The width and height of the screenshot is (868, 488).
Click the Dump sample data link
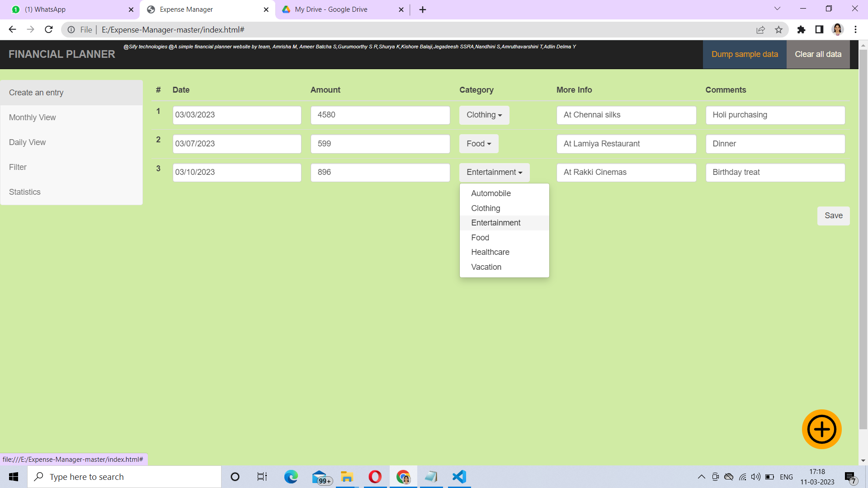pos(744,54)
